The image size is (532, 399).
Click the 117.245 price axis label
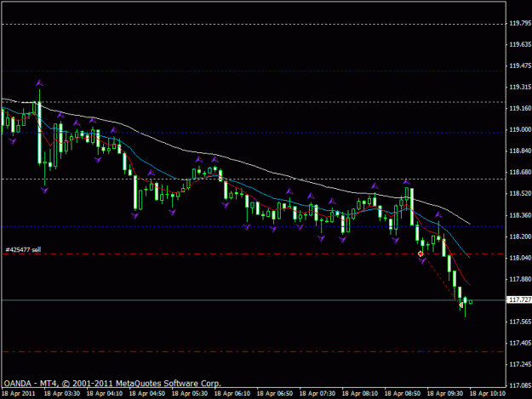520,364
